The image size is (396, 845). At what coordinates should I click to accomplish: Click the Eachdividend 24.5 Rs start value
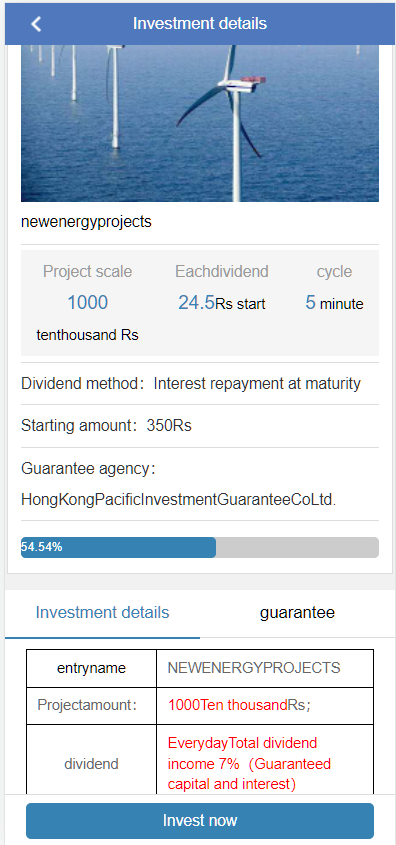pos(221,303)
